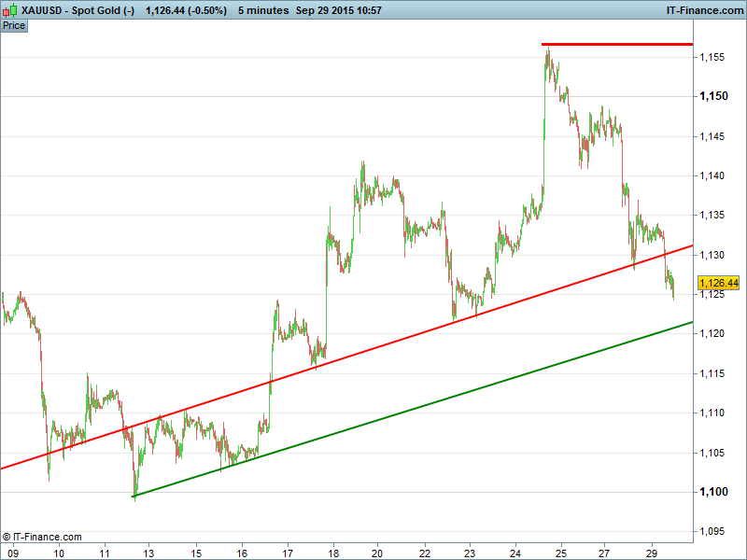
Task: Click the IT-Finance.com logo at top right
Action: 704,10
